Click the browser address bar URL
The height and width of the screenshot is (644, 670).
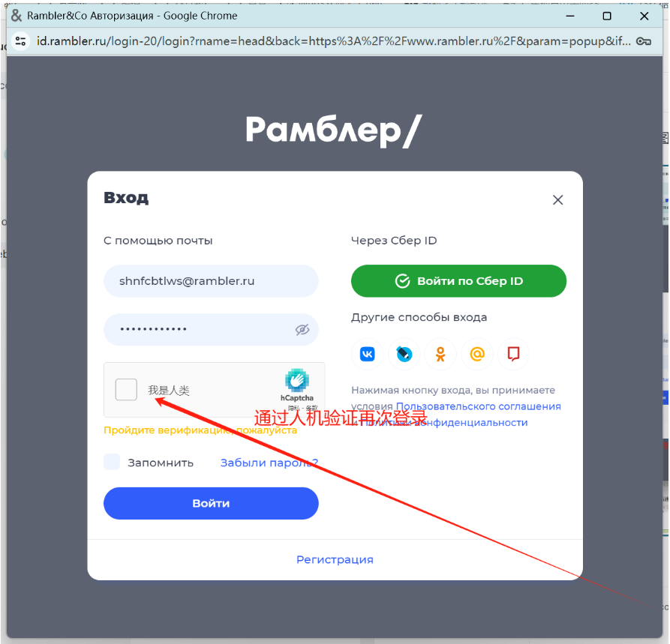coord(333,41)
